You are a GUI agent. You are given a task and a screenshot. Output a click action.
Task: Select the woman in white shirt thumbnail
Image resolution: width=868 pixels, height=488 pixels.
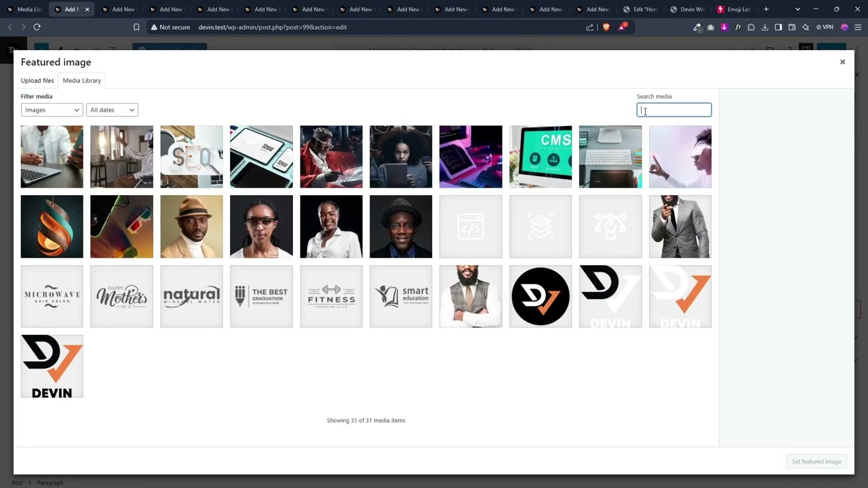[x=331, y=226]
